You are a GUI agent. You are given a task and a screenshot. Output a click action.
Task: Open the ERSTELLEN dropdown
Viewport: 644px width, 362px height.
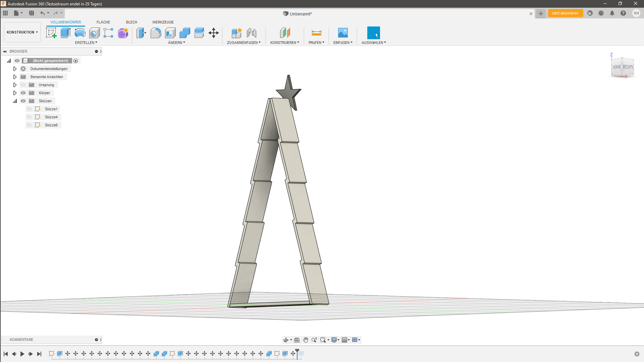pos(86,43)
